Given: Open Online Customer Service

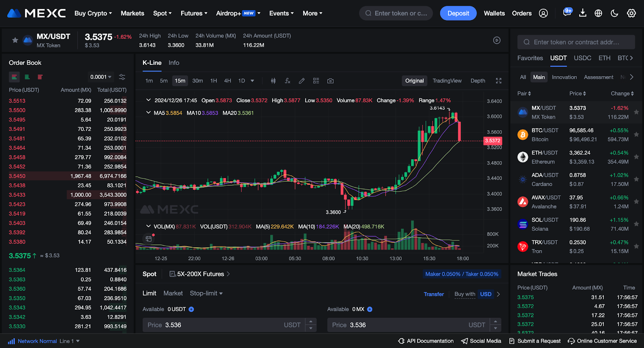Looking at the screenshot, I should coord(602,341).
